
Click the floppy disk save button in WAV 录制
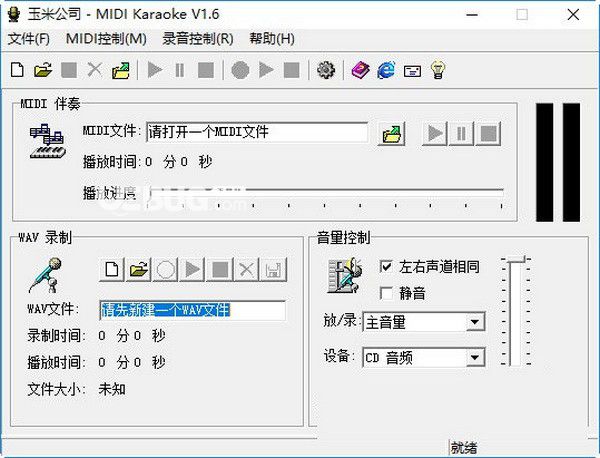[273, 269]
